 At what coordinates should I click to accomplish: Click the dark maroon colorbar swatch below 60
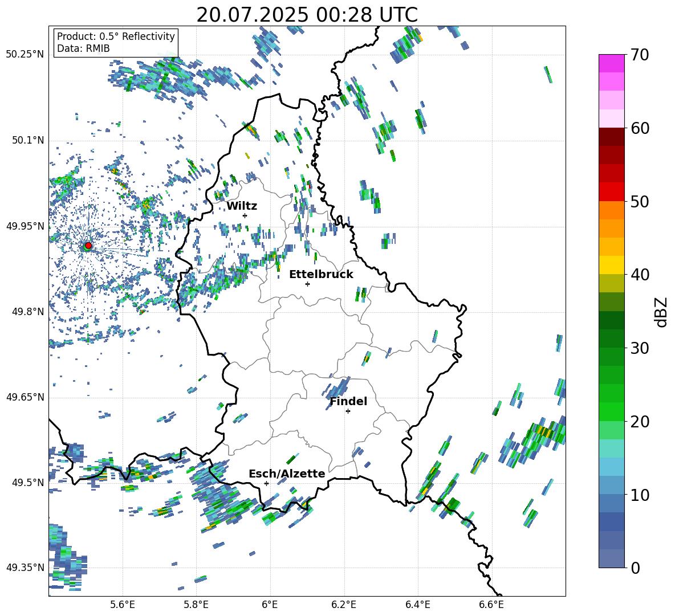[611, 137]
